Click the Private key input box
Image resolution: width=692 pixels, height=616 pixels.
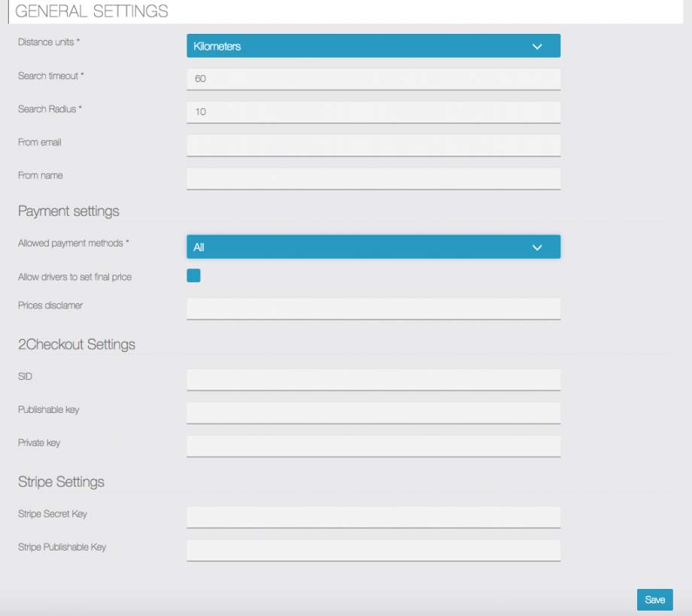pyautogui.click(x=373, y=445)
